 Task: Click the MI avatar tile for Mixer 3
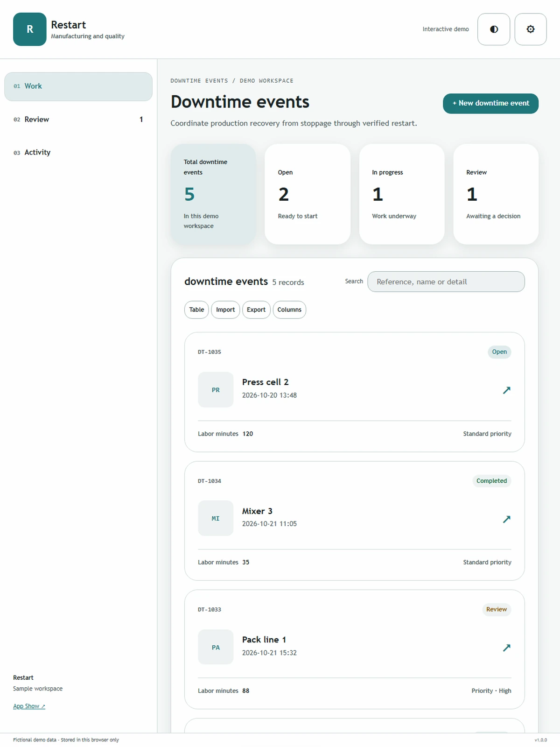coord(216,518)
